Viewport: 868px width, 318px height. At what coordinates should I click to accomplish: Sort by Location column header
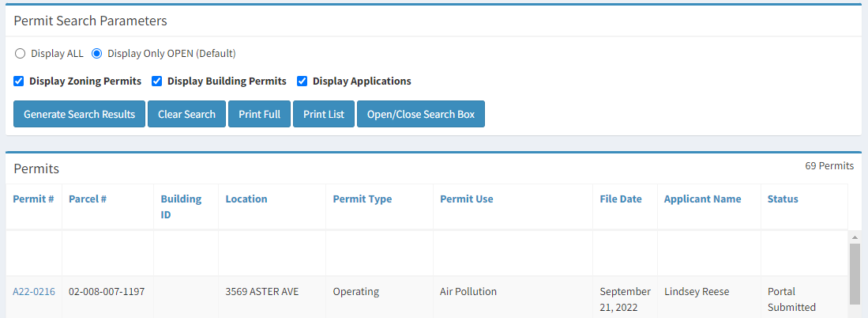coord(246,199)
